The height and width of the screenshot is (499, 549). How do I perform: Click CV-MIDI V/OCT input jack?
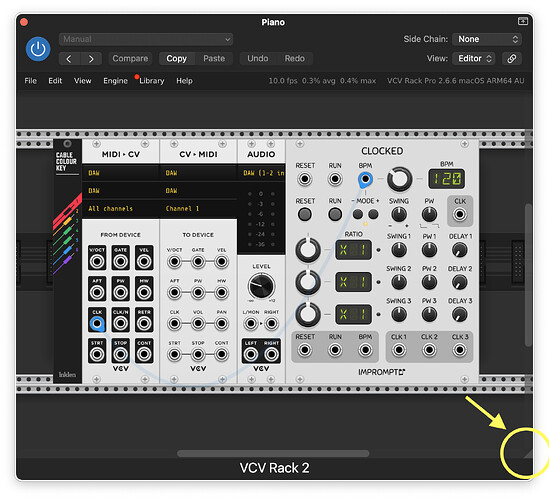[x=174, y=262]
